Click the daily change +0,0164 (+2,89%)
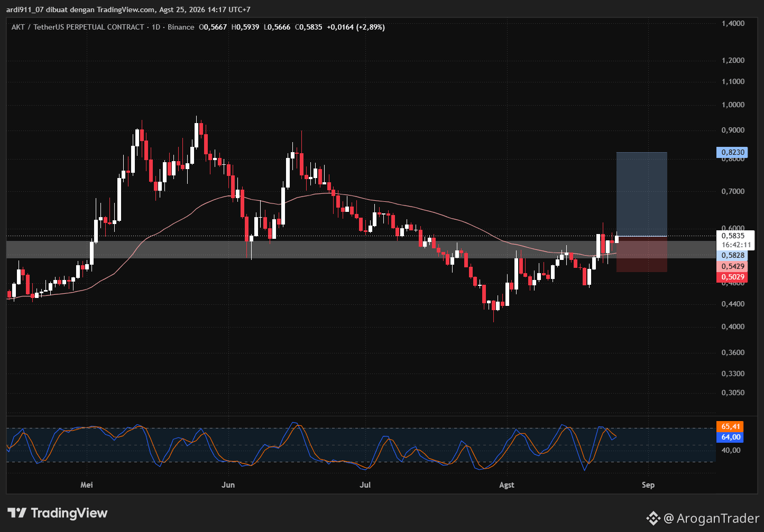The height and width of the screenshot is (532, 764). tap(356, 27)
